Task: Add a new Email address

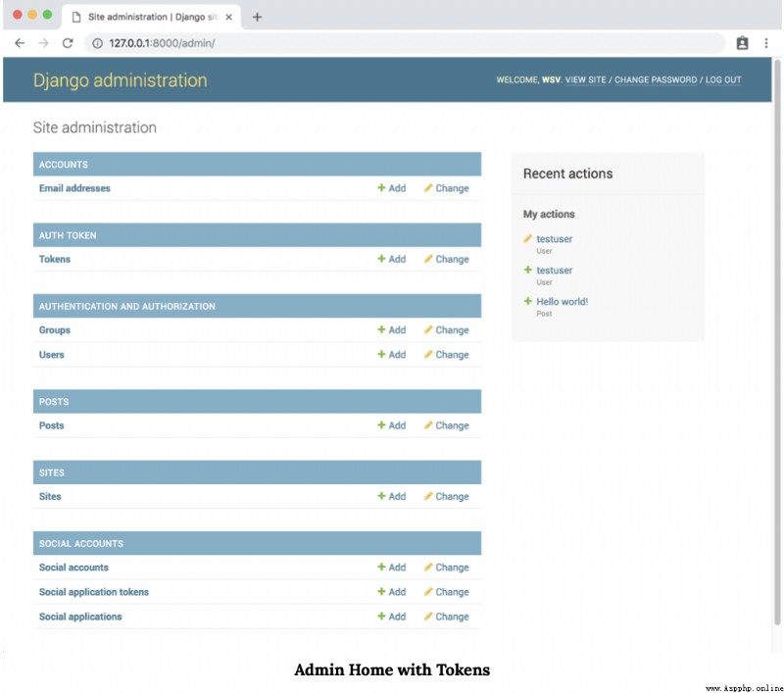Action: click(391, 188)
